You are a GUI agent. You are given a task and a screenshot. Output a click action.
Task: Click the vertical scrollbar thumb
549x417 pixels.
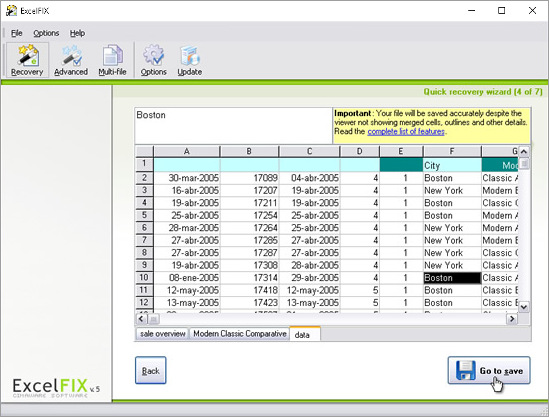[x=523, y=164]
